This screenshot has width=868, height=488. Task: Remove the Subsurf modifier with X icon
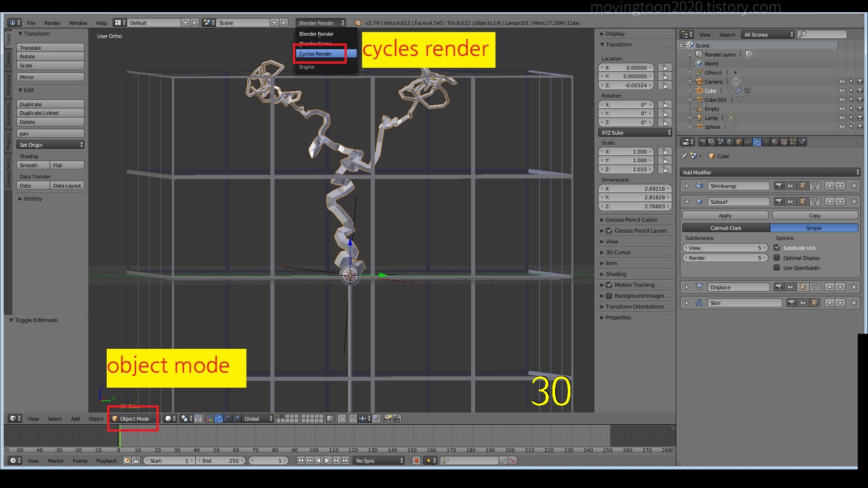854,202
